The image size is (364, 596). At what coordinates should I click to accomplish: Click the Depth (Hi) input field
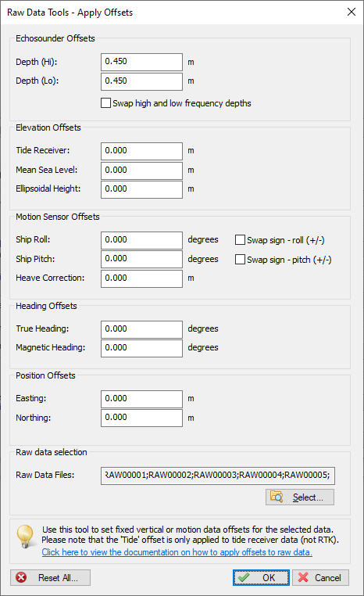click(x=141, y=62)
